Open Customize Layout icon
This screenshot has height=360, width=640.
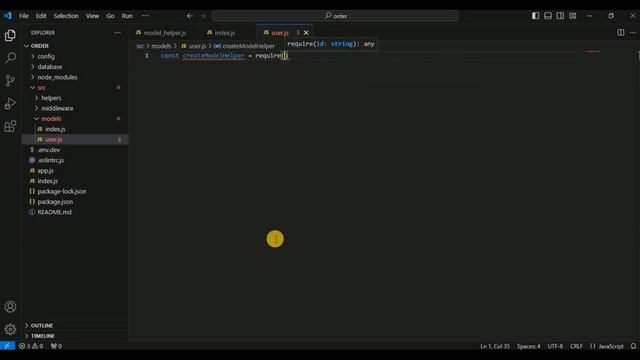coord(573,16)
